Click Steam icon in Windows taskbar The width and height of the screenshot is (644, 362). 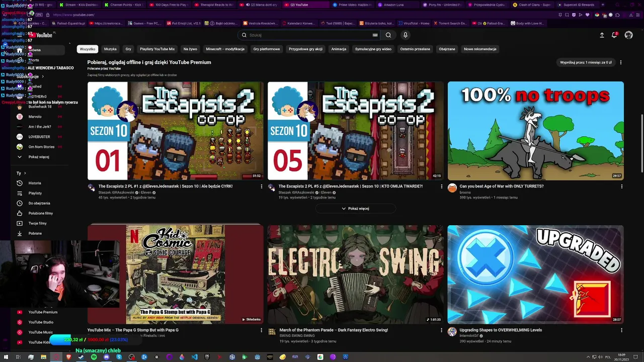81,357
